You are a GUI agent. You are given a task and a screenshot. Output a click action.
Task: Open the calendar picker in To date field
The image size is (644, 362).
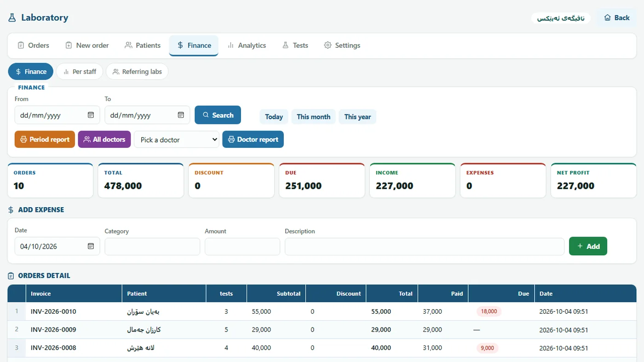click(181, 115)
